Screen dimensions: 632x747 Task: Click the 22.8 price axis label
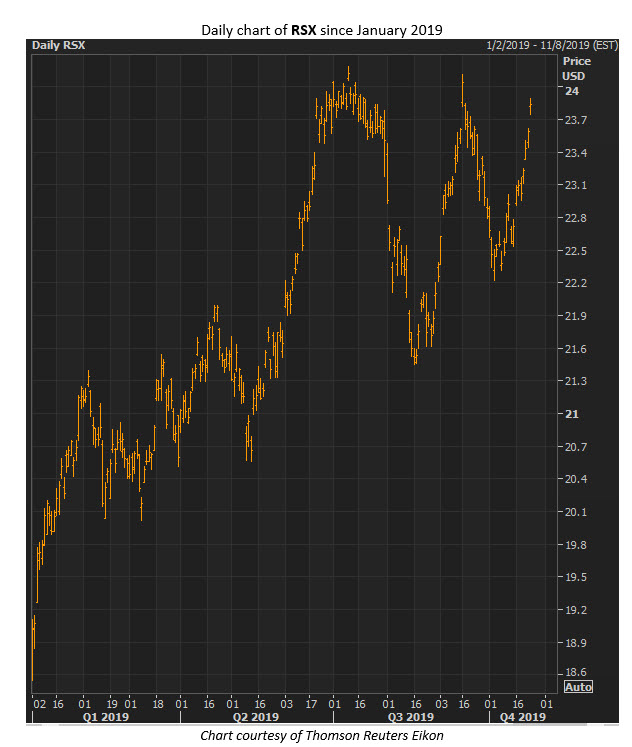coord(575,218)
